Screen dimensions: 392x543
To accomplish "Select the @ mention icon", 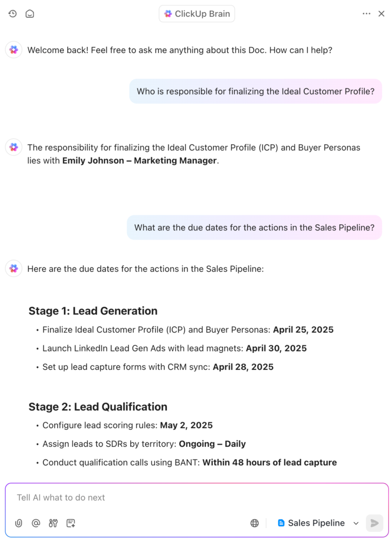I will click(x=36, y=523).
